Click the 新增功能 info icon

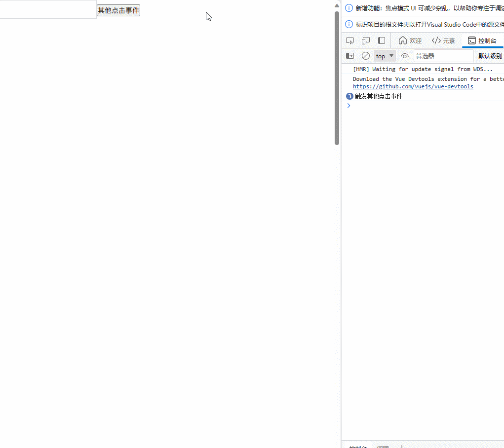point(349,8)
